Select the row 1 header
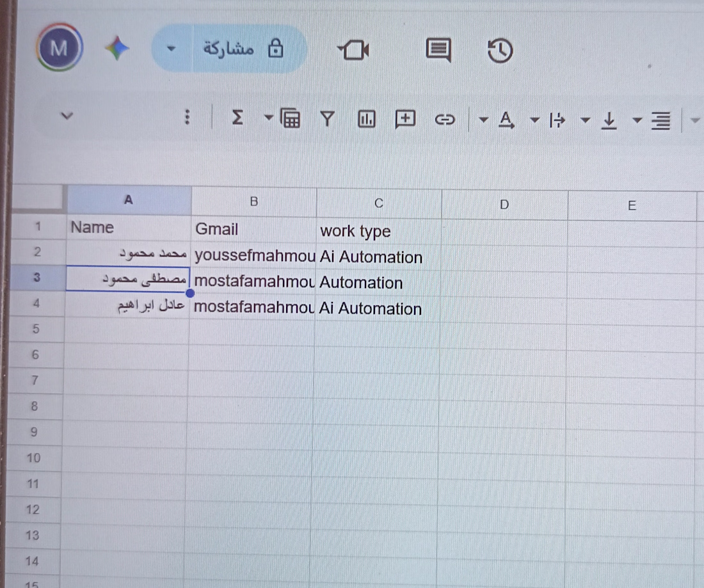704x588 pixels. 38,226
